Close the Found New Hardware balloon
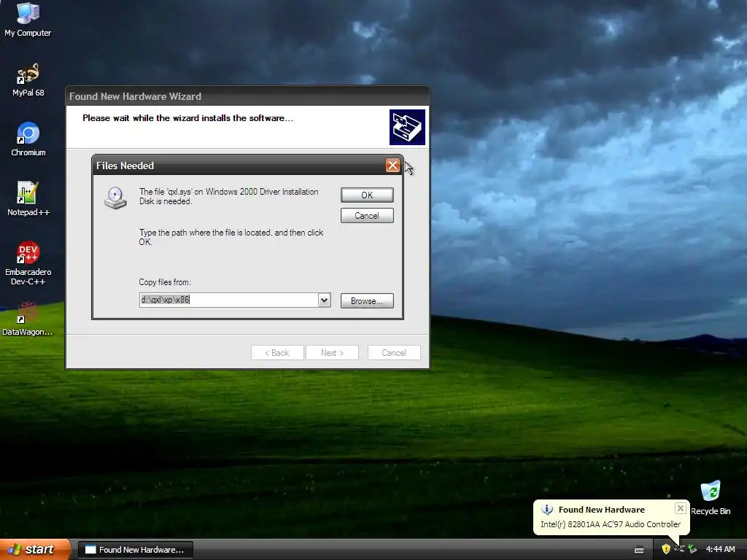This screenshot has width=747, height=560. pos(681,508)
